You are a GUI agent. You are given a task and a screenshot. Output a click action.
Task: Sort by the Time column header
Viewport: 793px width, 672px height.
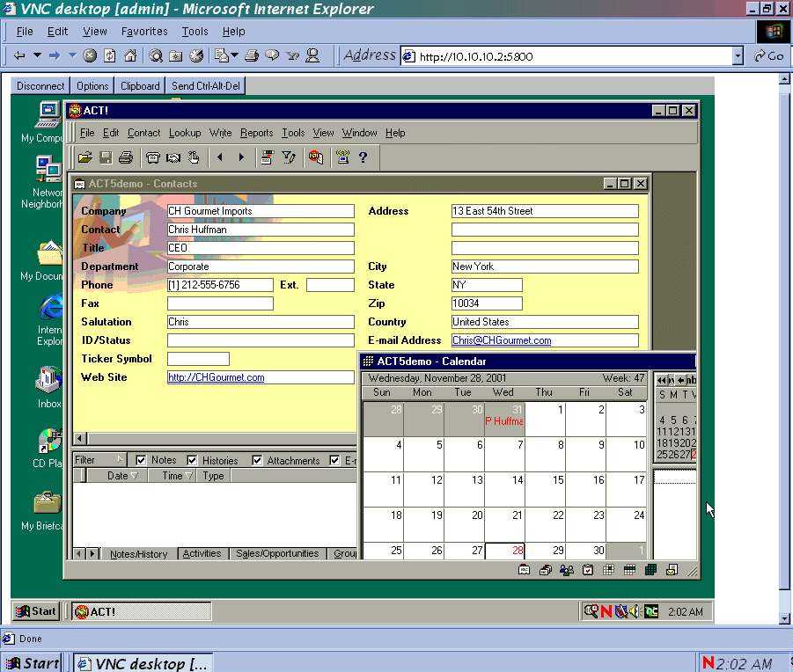(172, 476)
